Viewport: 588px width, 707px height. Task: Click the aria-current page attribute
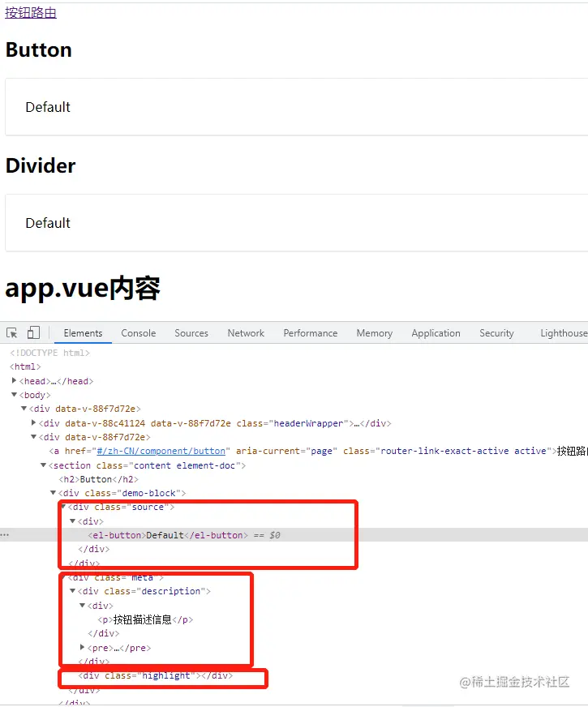coord(287,451)
